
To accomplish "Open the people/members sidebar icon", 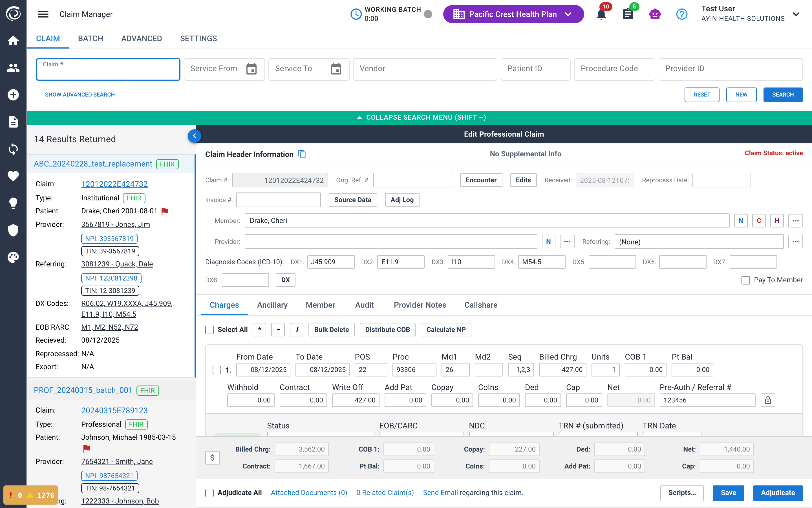I will (x=13, y=68).
